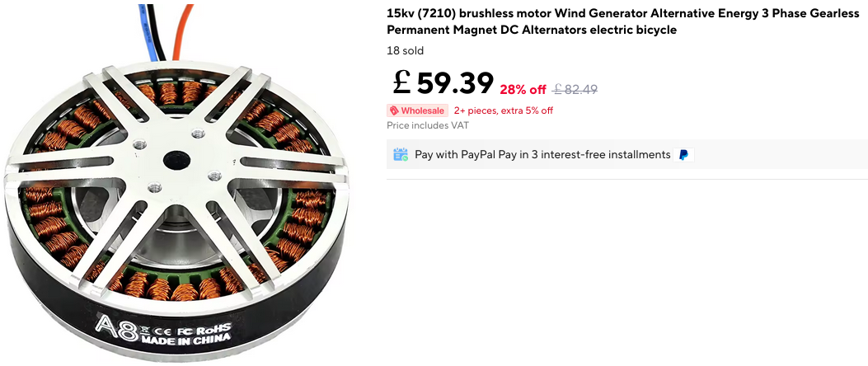Click the crossed-out £82.49 original price
This screenshot has height=366, width=868.
pos(575,89)
